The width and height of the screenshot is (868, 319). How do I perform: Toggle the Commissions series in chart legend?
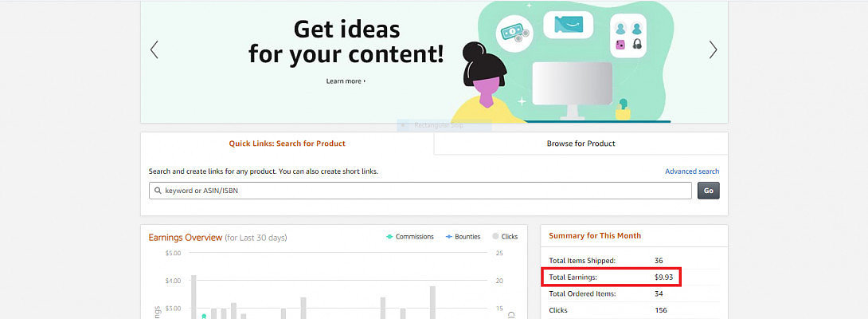pyautogui.click(x=410, y=237)
